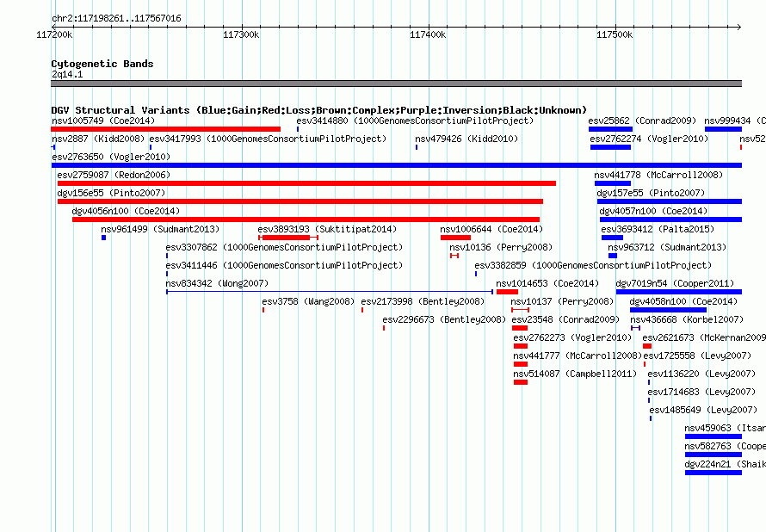Click the red esv2759087 loss bar

[306, 183]
